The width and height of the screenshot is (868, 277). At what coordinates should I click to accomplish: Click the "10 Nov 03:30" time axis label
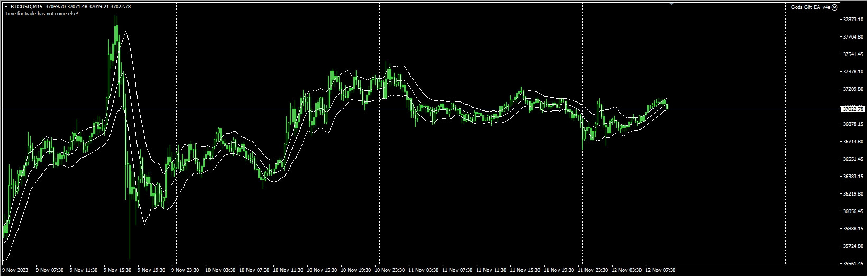click(x=220, y=270)
